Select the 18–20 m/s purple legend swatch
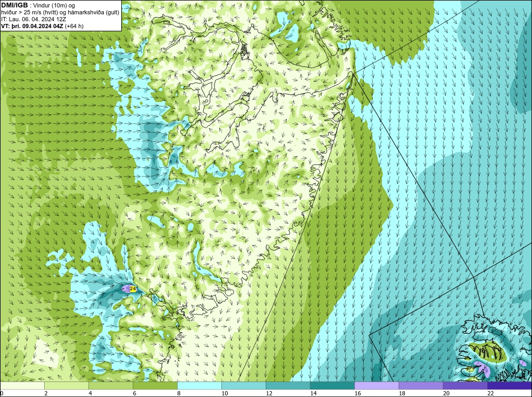The width and height of the screenshot is (532, 397). coord(421,386)
